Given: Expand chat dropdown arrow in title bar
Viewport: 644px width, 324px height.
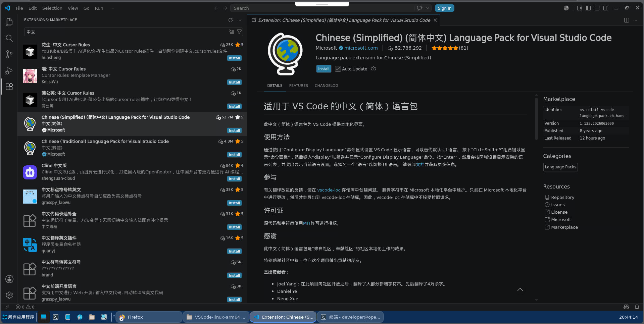Looking at the screenshot, I should tap(428, 8).
